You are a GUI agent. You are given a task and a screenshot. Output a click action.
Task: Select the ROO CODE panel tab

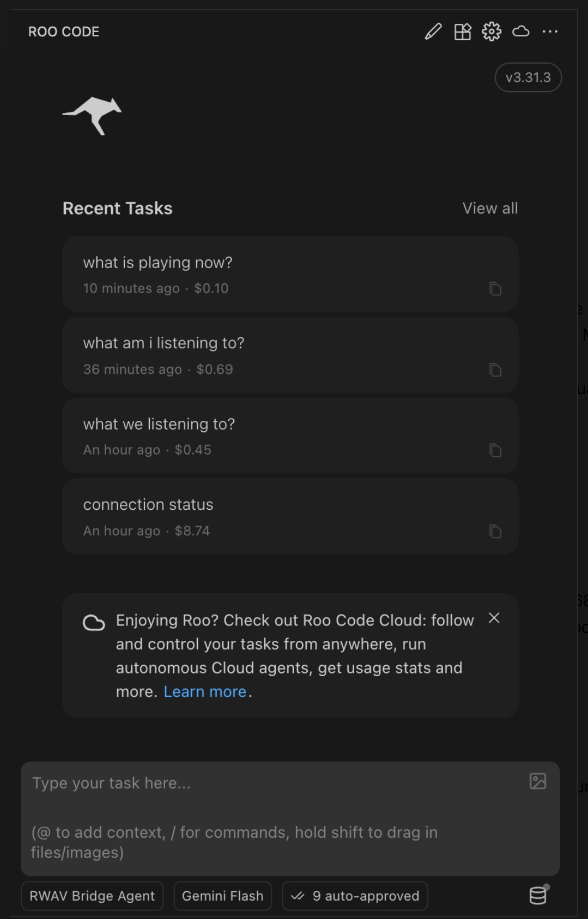click(64, 32)
